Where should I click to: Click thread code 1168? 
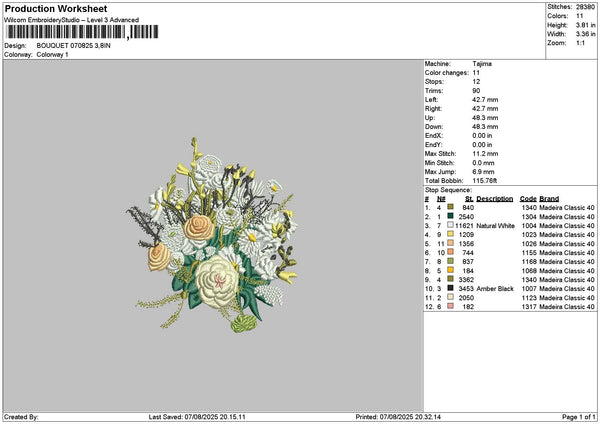point(529,262)
